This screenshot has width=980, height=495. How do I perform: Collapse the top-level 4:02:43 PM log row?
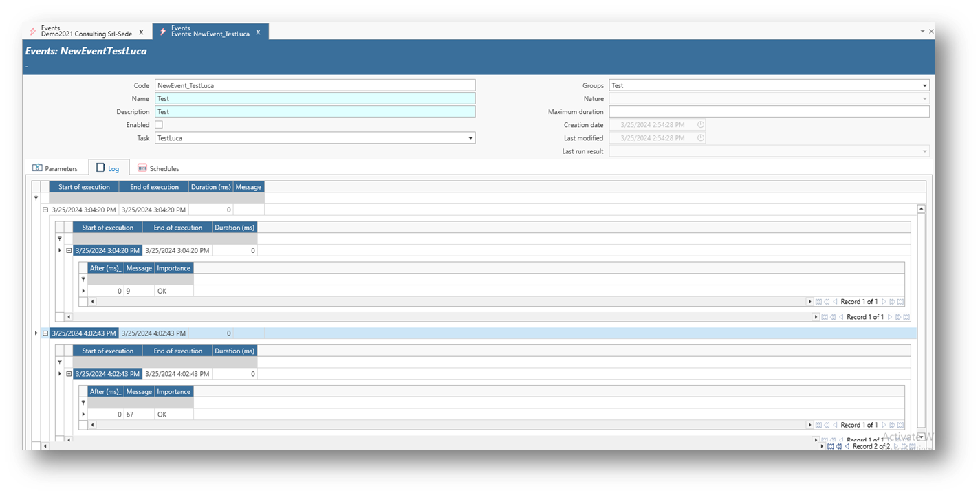[45, 333]
